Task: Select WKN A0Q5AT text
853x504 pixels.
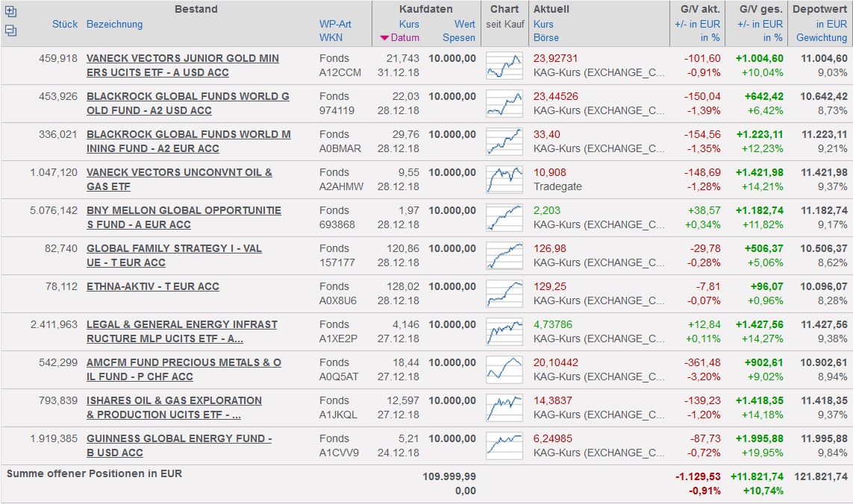Action: pos(339,377)
